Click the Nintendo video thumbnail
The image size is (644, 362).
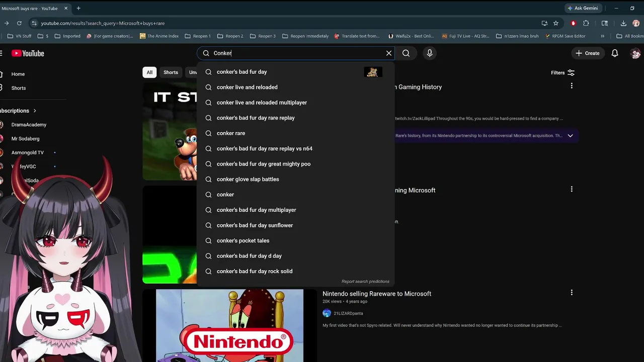(229, 325)
